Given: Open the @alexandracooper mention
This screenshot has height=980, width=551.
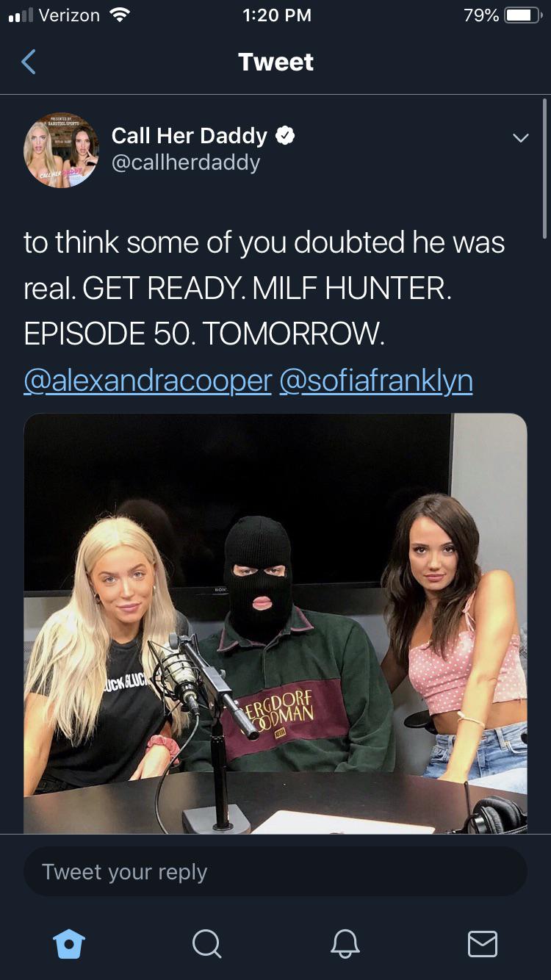Looking at the screenshot, I should point(148,381).
